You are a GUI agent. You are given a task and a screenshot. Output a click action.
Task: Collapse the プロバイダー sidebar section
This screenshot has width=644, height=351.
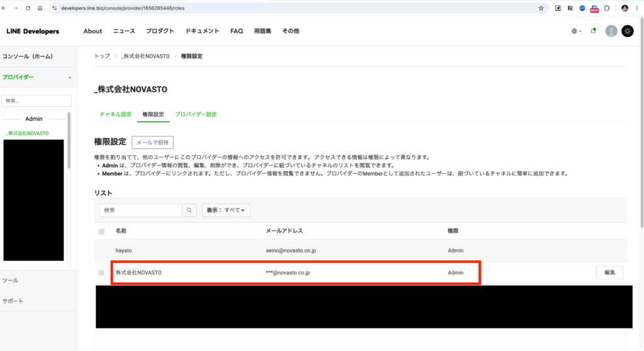tap(69, 77)
